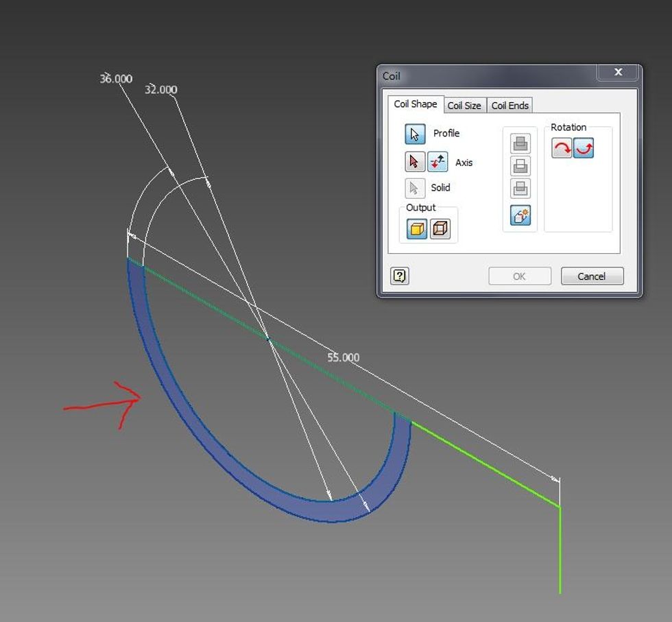Click the Solid selection arrow button
Viewport: 672px width, 622px height.
click(x=414, y=188)
